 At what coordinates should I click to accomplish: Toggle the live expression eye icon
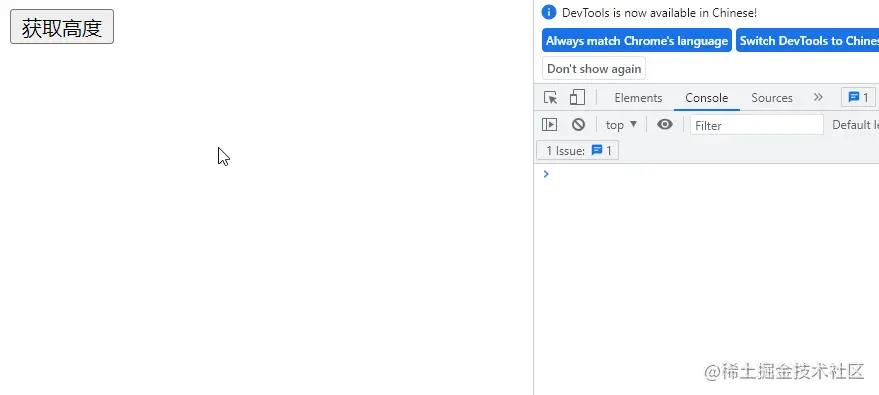pos(665,124)
